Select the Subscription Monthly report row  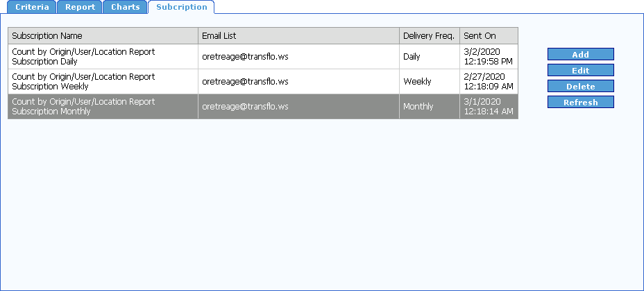click(103, 107)
